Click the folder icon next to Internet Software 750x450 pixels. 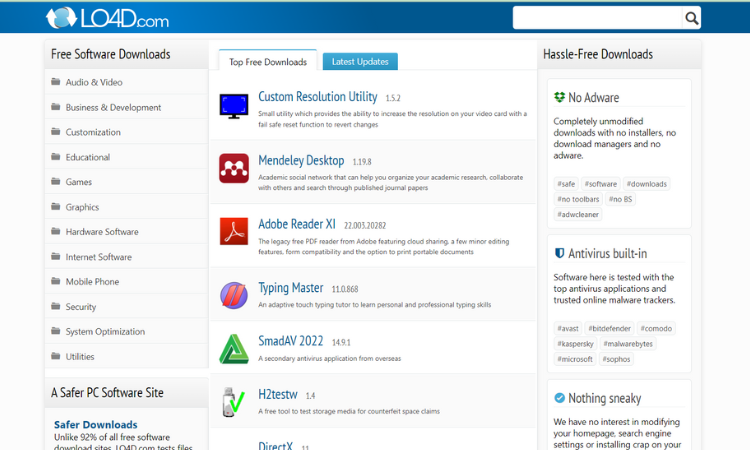coord(56,256)
